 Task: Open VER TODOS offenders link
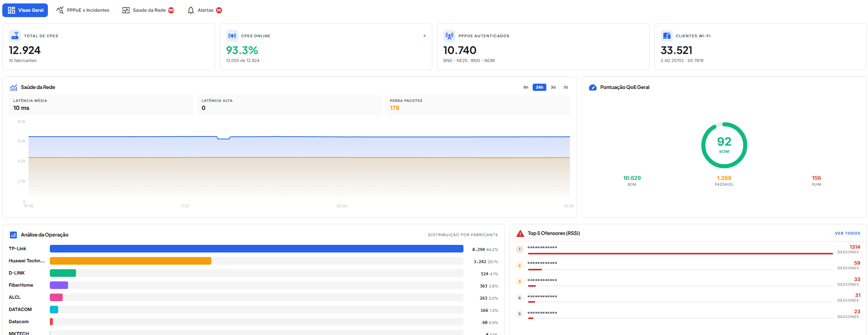coord(847,233)
